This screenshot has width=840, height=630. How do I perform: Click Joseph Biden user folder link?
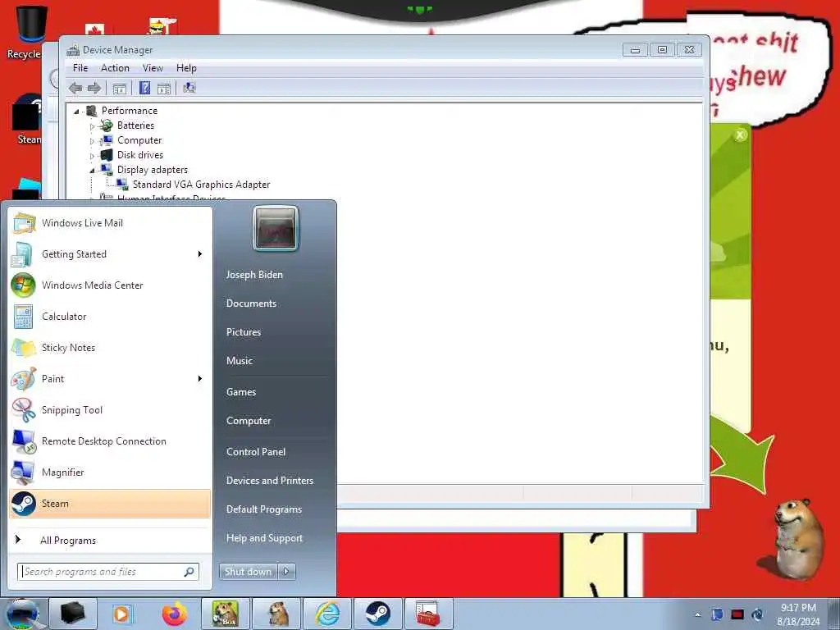pos(254,275)
